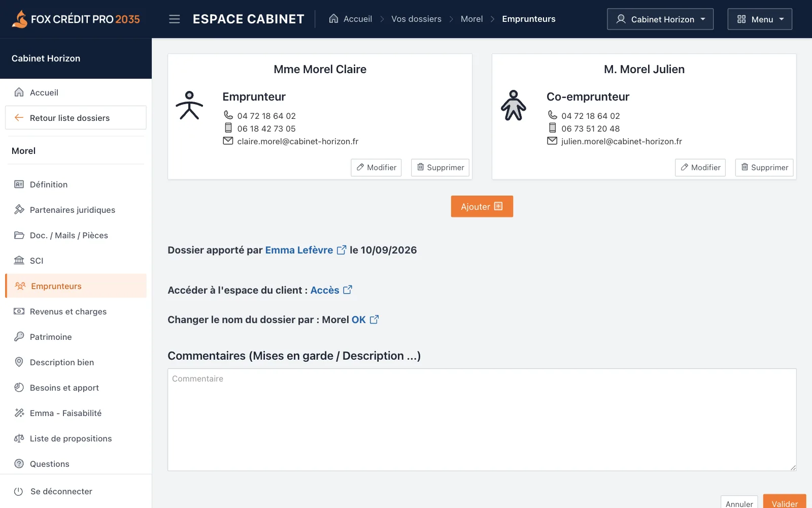
Task: Open the Emma Lefèvre link
Action: [299, 250]
